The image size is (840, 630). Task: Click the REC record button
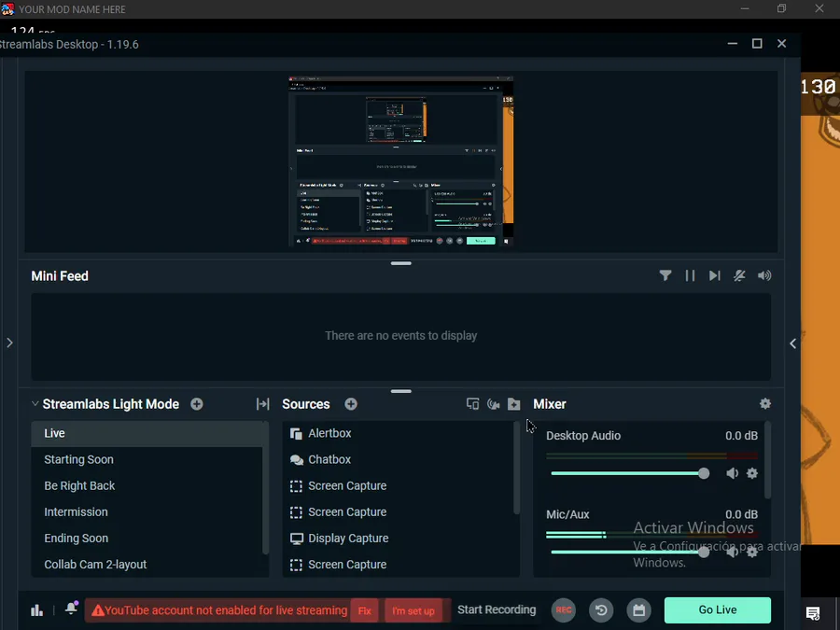[x=564, y=609]
